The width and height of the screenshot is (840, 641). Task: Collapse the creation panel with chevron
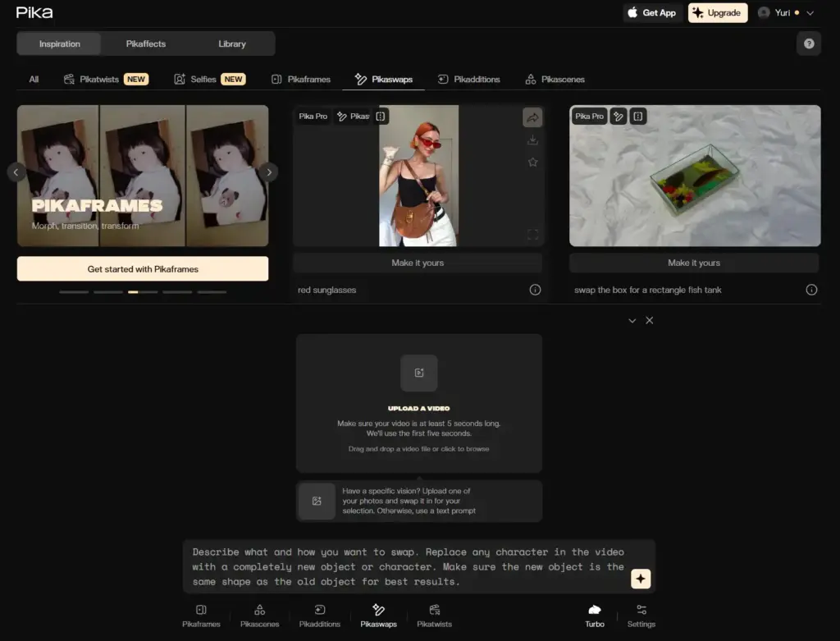[632, 320]
